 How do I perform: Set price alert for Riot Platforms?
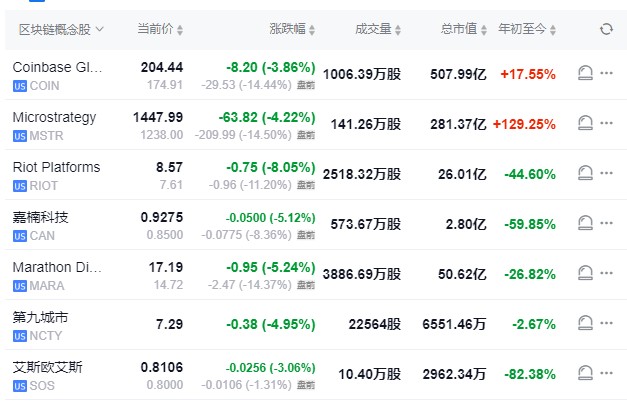coord(585,173)
